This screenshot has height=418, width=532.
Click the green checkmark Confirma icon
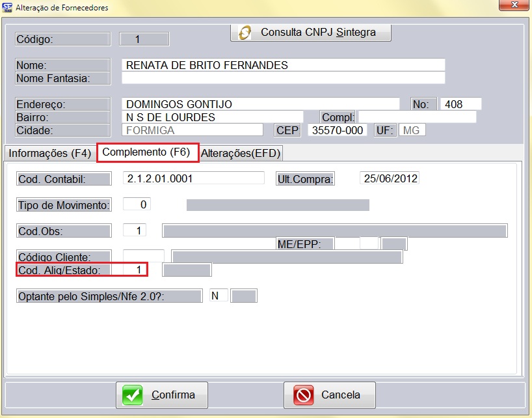coord(133,395)
